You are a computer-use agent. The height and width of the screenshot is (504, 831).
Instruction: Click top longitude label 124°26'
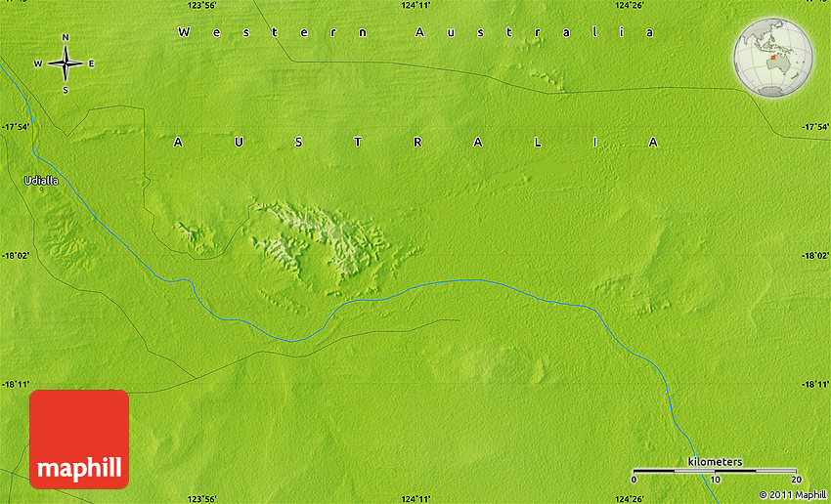tap(629, 5)
